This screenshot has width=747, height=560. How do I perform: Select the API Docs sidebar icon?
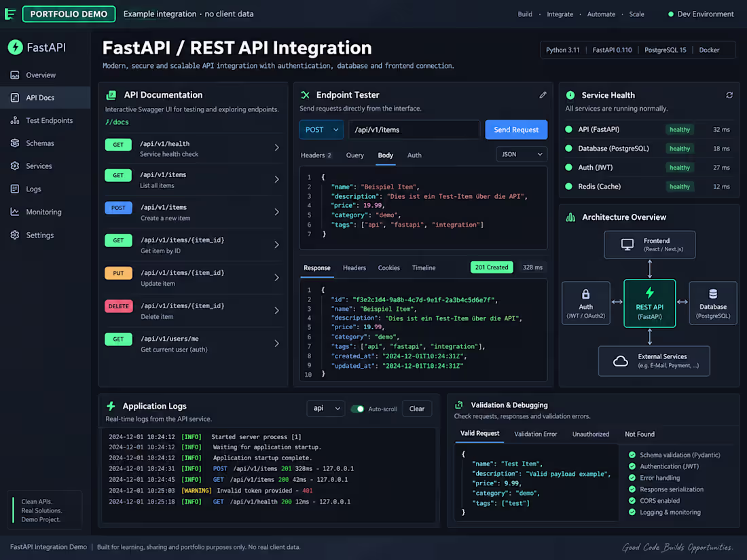(x=15, y=98)
